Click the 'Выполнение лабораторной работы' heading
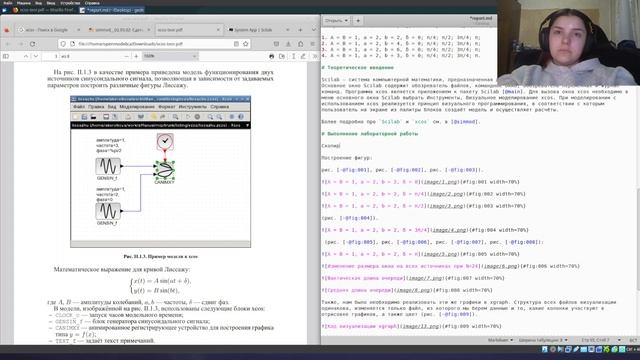This screenshot has width=640, height=360. point(373,133)
